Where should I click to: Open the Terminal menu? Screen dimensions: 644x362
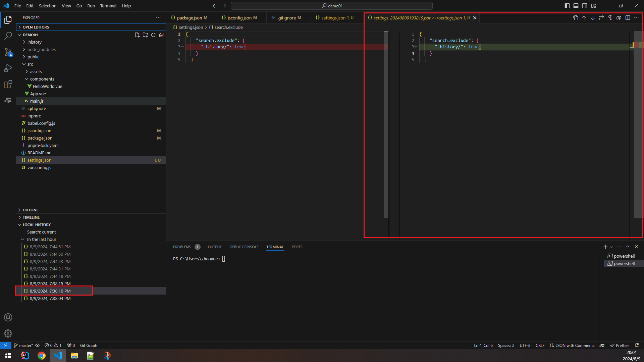[108, 6]
